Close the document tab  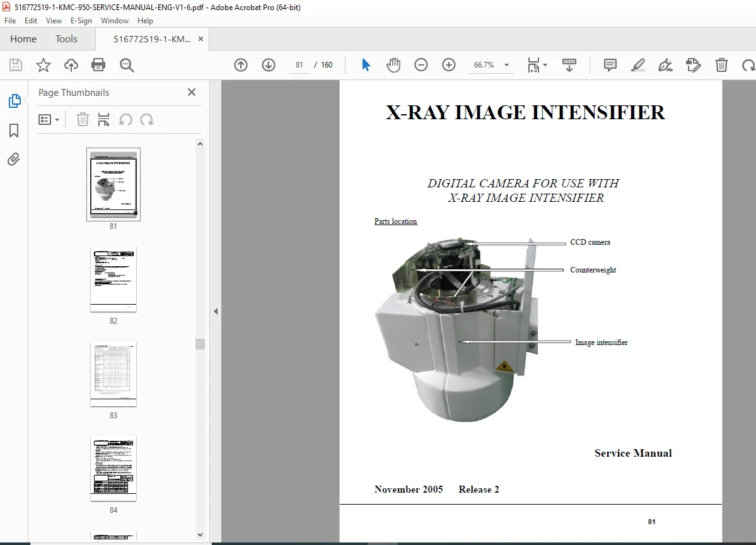pyautogui.click(x=201, y=39)
